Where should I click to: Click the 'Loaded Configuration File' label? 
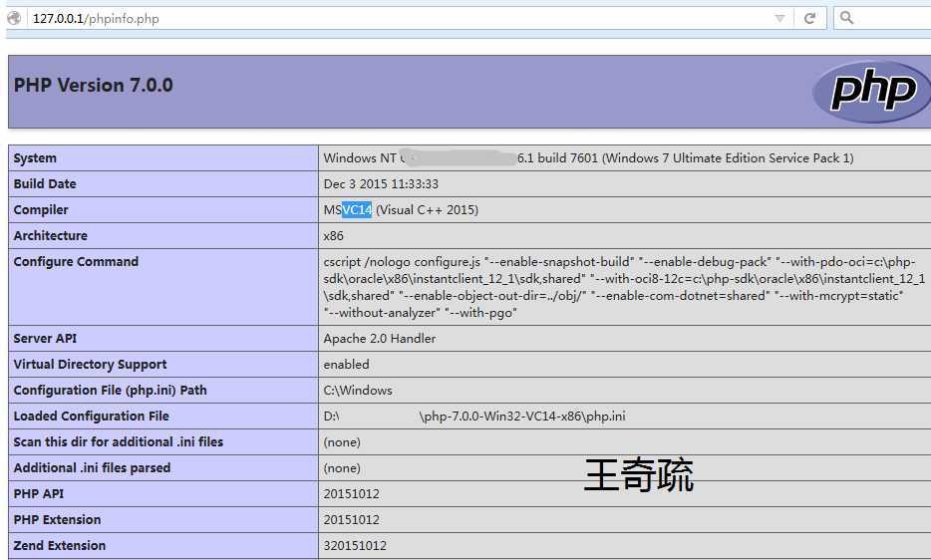pos(92,416)
